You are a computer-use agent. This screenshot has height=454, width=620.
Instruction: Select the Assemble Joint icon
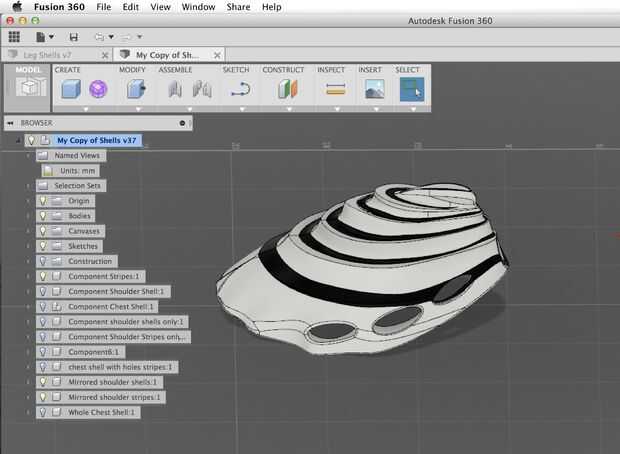click(202, 89)
